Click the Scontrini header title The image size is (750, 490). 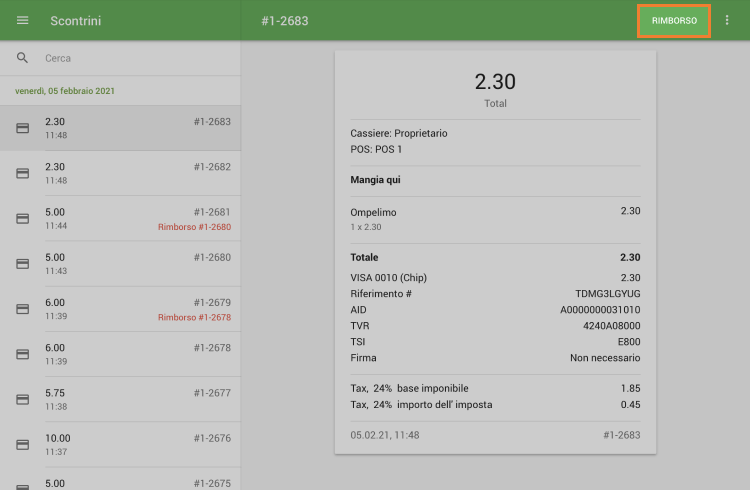tap(75, 21)
